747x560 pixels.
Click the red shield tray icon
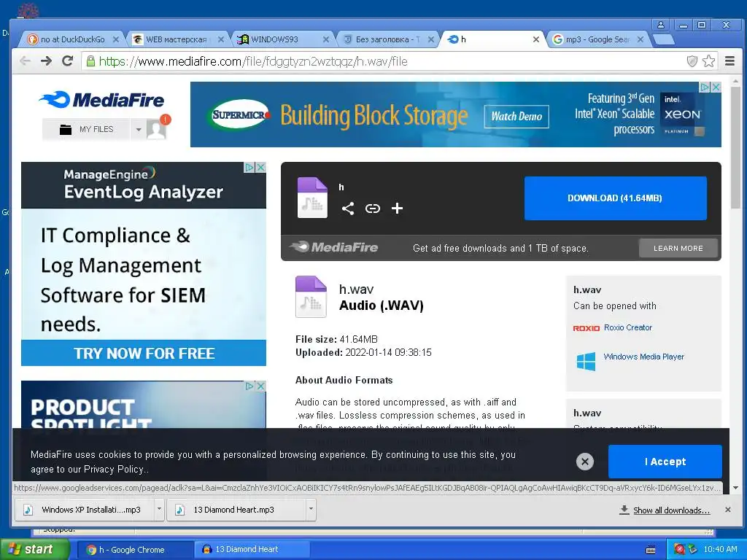tap(679, 549)
